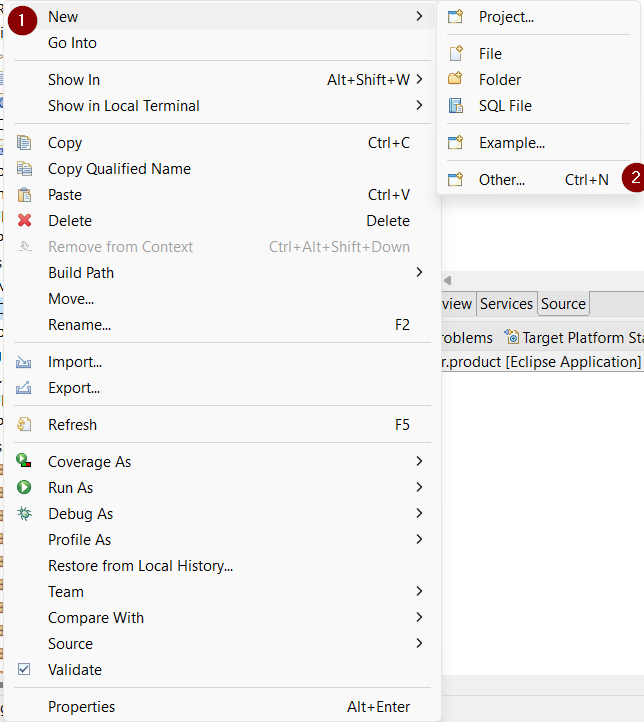
Task: Click the left scroll arrow above tabs
Action: (x=447, y=280)
